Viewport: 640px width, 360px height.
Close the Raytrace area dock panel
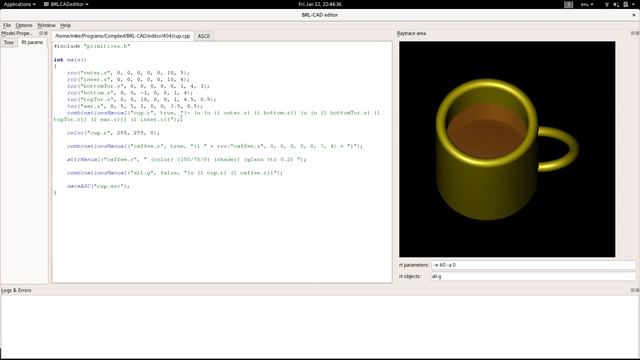637,33
